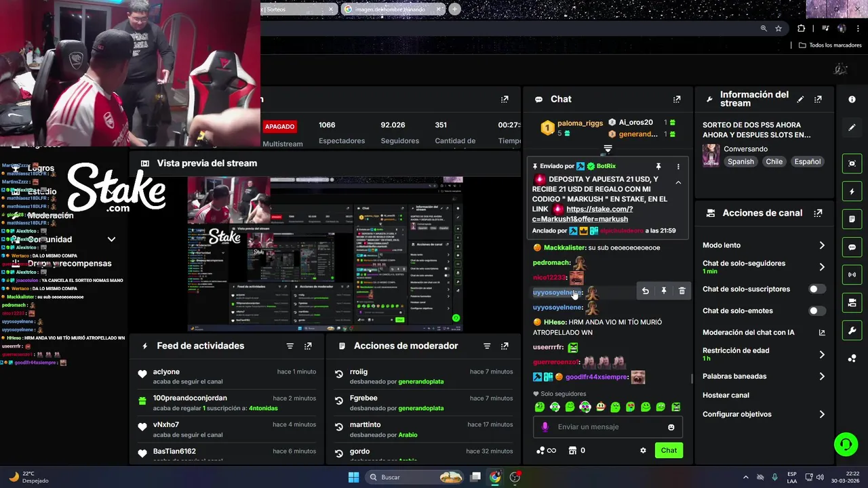Click the Spanish tag
This screenshot has height=488, width=868.
[x=741, y=162]
